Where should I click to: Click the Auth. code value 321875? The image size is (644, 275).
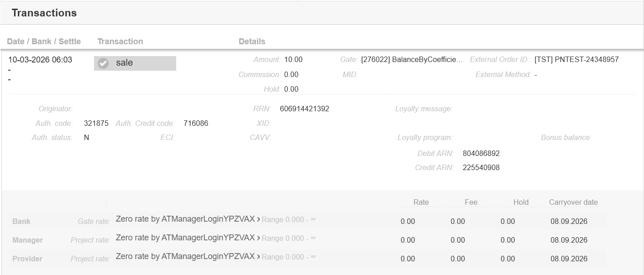[x=96, y=123]
